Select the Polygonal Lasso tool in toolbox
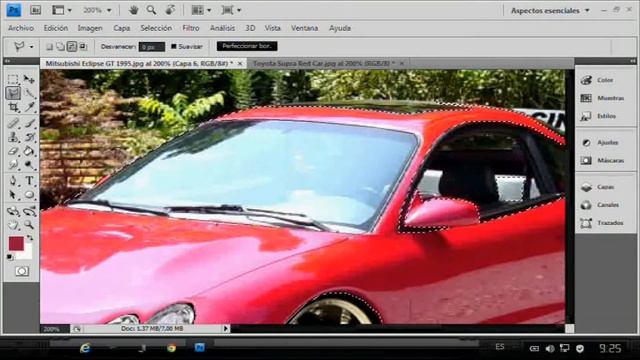This screenshot has width=640, height=360. pyautogui.click(x=13, y=93)
